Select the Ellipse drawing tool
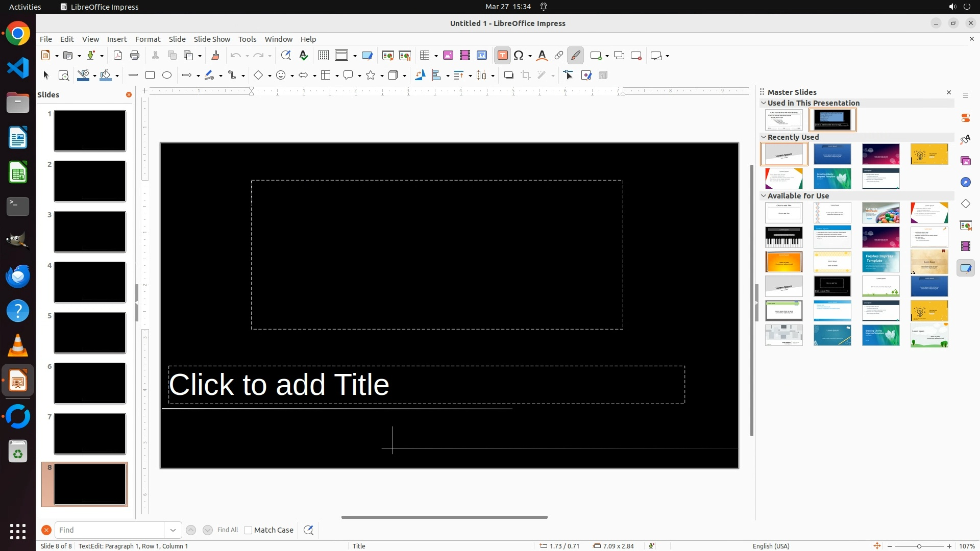The image size is (980, 551). (167, 75)
